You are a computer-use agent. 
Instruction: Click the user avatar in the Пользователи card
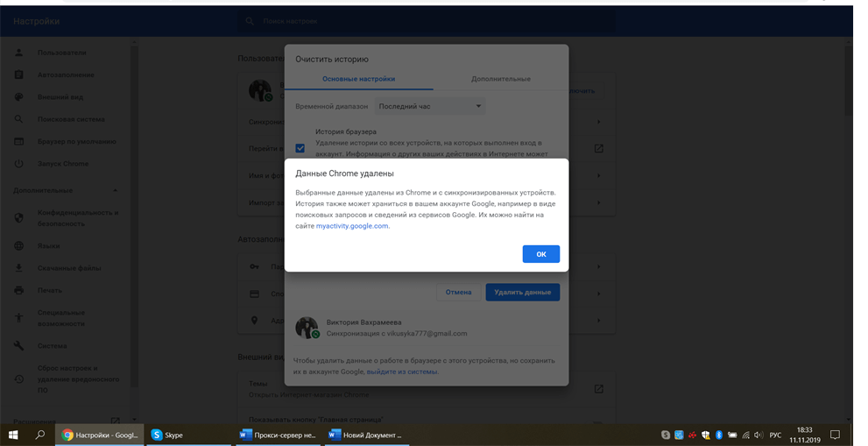tap(260, 90)
